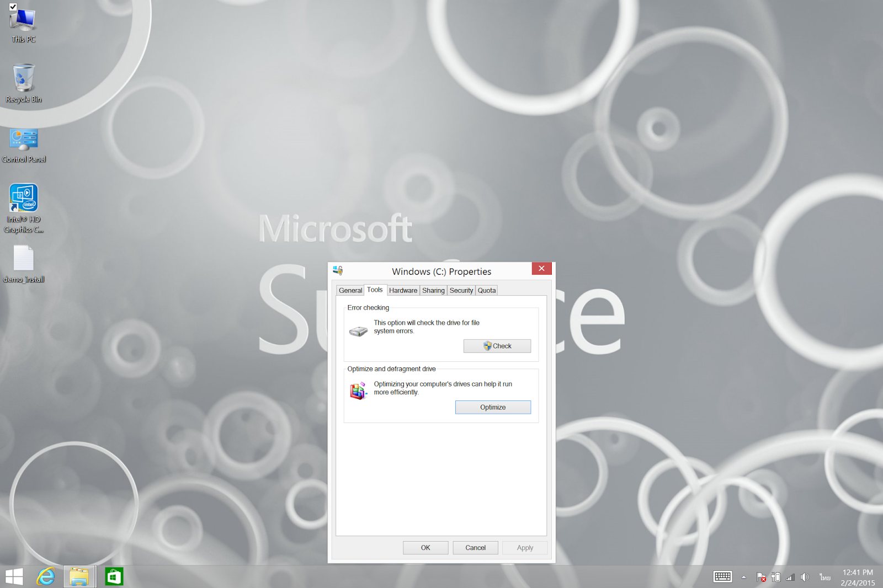
Task: Select the Tools tab
Action: point(375,290)
